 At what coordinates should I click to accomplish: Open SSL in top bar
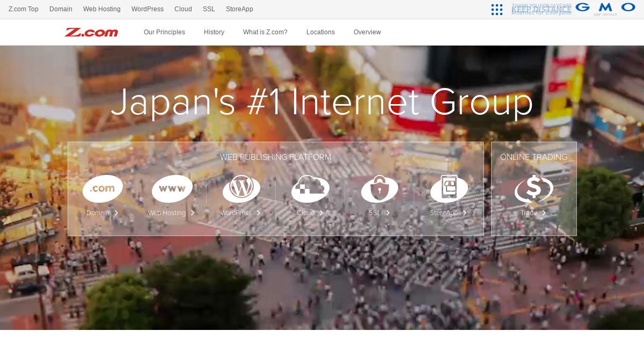point(209,9)
